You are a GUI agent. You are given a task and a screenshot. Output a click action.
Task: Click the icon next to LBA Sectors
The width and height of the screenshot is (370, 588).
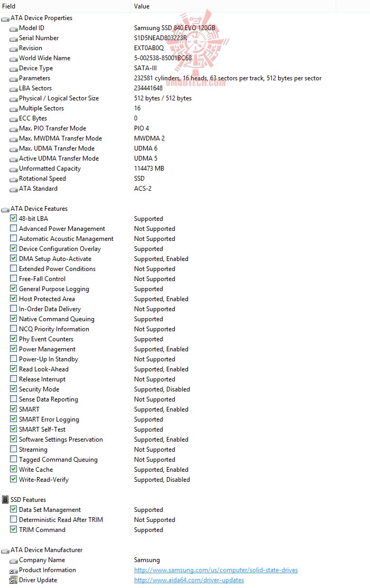click(14, 89)
